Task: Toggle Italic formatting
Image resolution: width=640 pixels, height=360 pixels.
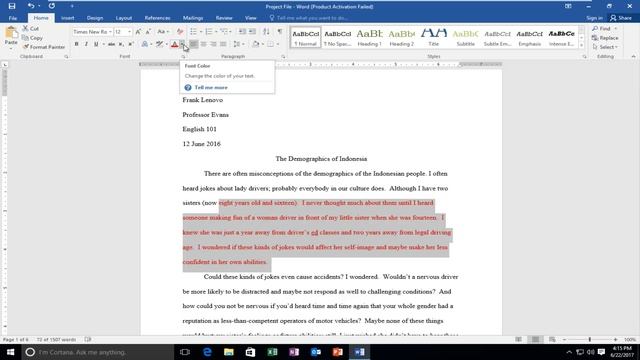Action: (x=86, y=44)
